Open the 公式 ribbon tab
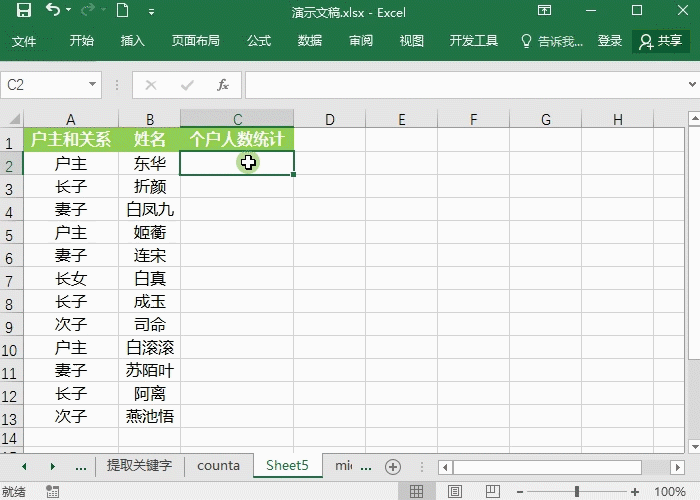This screenshot has width=700, height=500. [259, 41]
